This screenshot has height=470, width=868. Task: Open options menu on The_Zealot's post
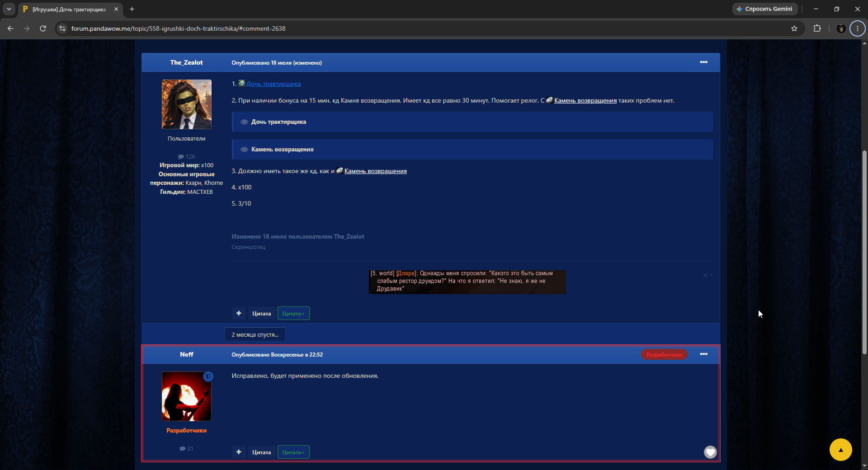[703, 62]
